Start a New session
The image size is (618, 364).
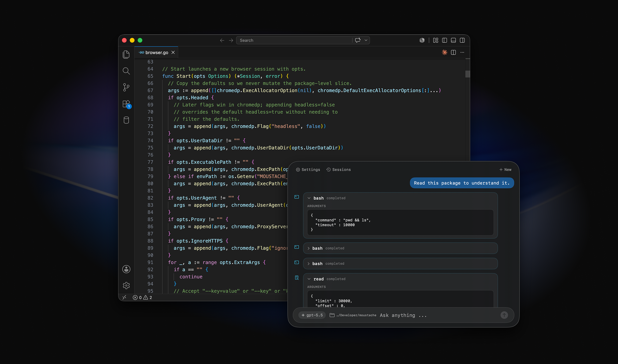[x=505, y=170]
